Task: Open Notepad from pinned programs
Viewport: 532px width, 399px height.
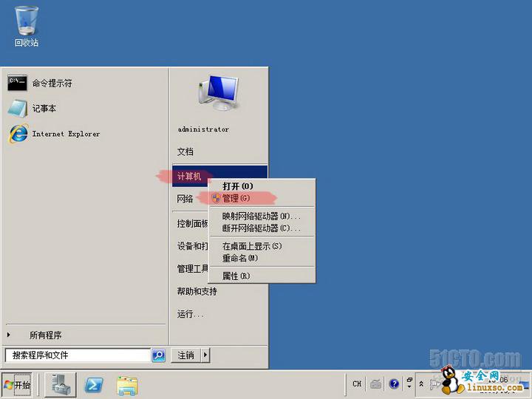Action: [x=44, y=109]
